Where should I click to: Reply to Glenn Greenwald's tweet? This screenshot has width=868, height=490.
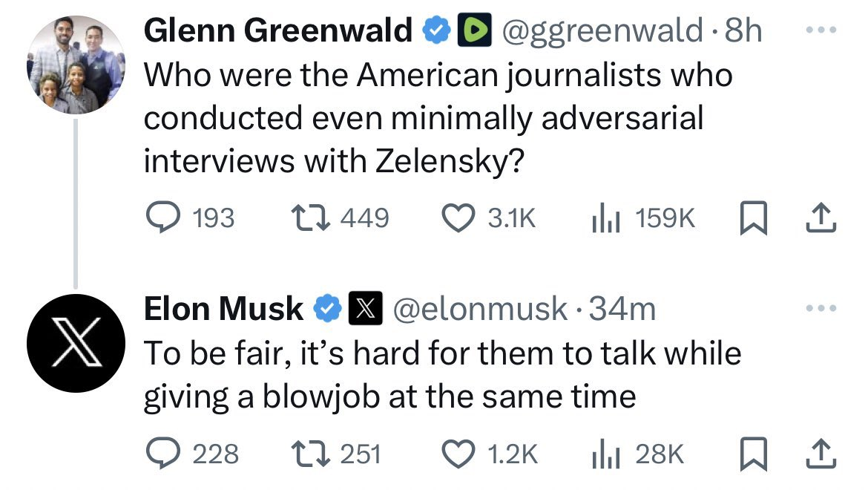click(x=160, y=218)
